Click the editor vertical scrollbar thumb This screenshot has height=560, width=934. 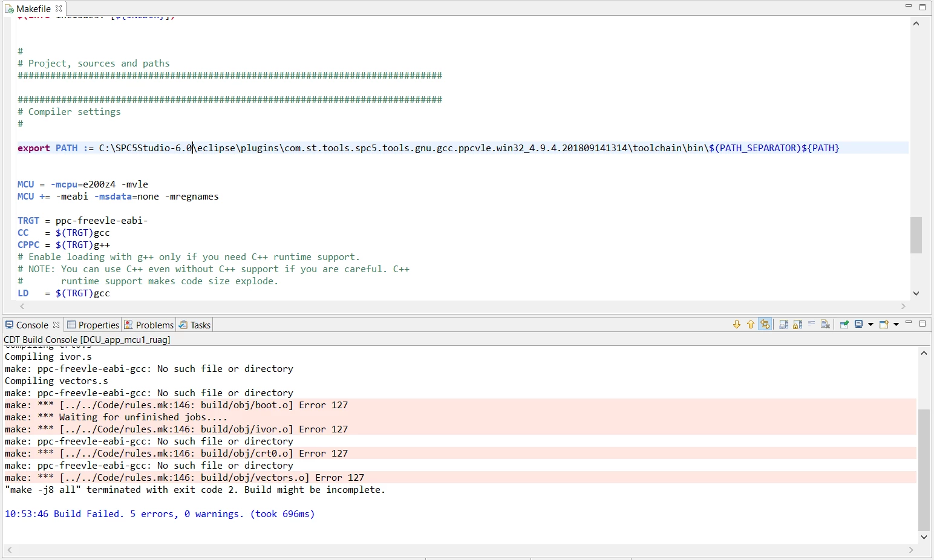click(916, 235)
